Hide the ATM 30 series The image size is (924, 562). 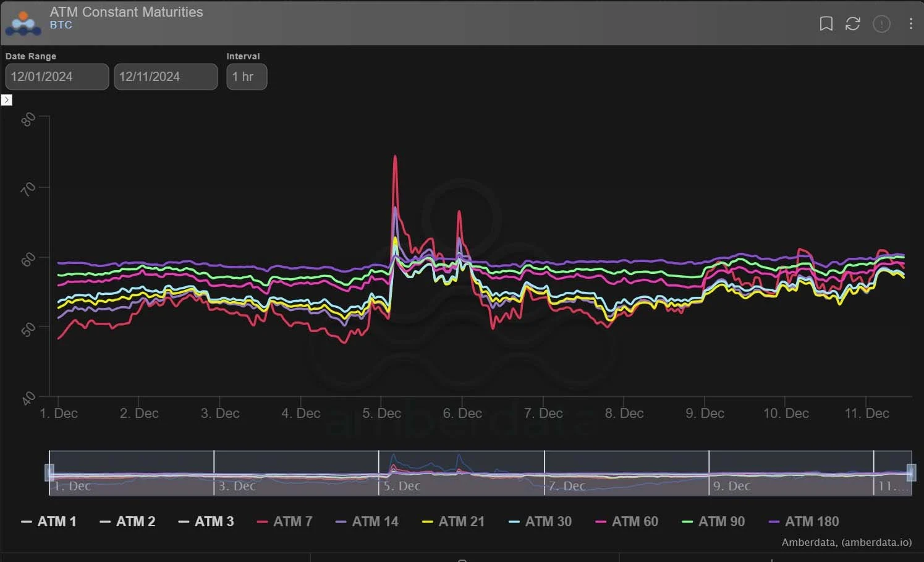pos(540,521)
